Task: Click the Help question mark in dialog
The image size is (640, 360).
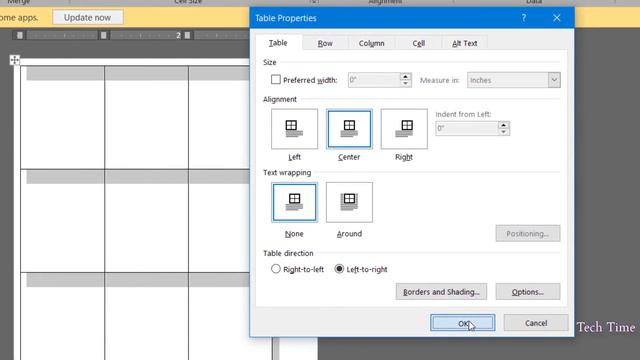Action: pyautogui.click(x=524, y=18)
